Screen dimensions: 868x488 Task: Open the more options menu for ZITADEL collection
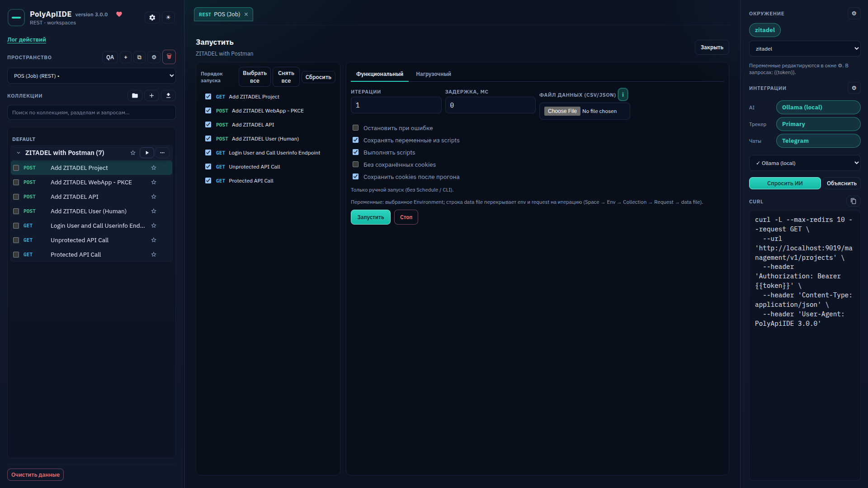[x=162, y=153]
